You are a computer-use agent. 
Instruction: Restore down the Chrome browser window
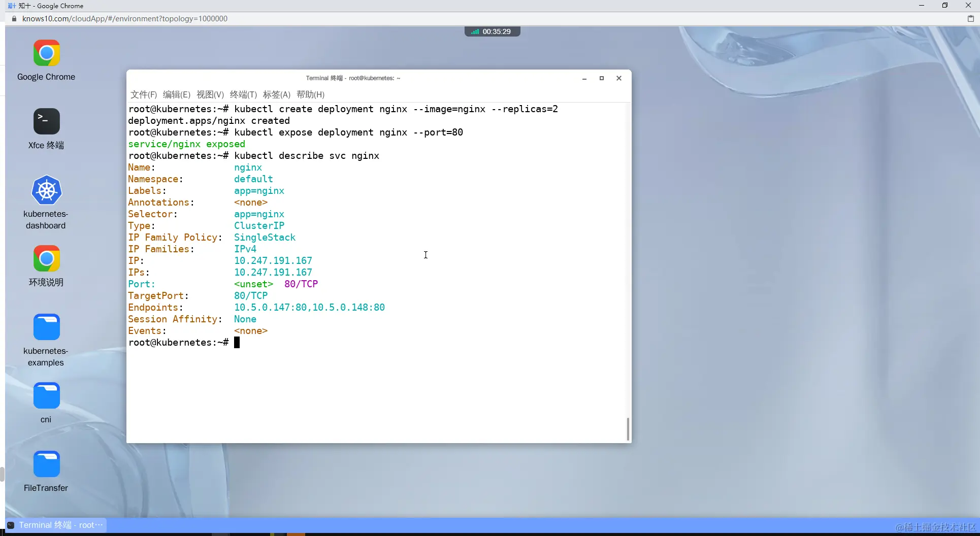(x=945, y=6)
